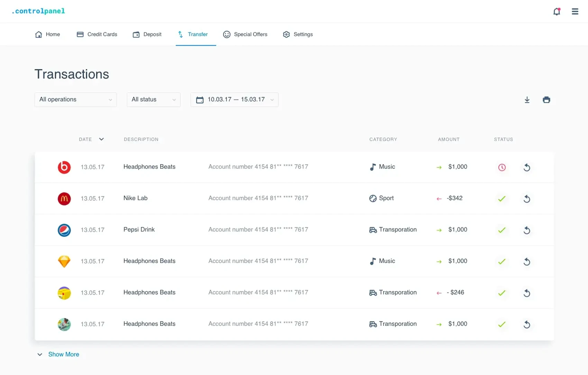The height and width of the screenshot is (375, 588).
Task: Open the hamburger menu
Action: [575, 11]
